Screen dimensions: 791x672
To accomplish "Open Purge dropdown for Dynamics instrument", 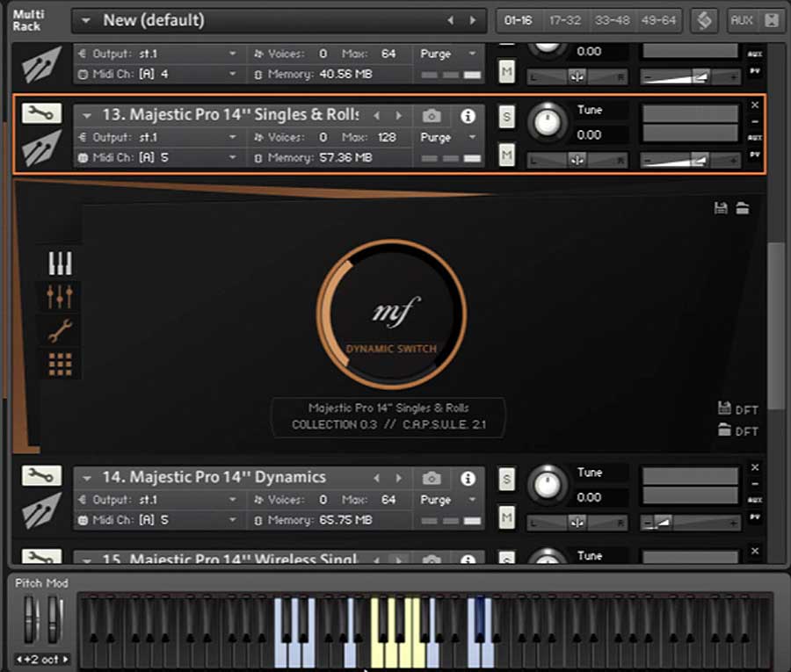I will [x=473, y=500].
